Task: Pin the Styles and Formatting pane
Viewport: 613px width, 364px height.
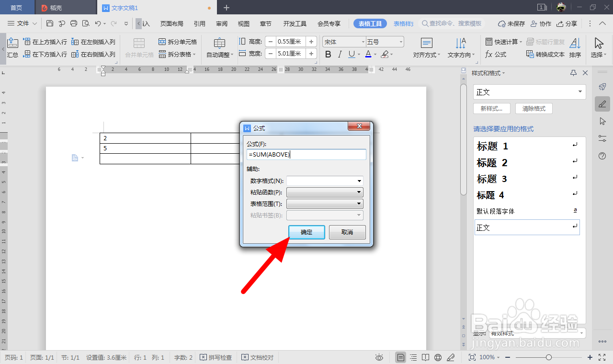Action: tap(573, 73)
